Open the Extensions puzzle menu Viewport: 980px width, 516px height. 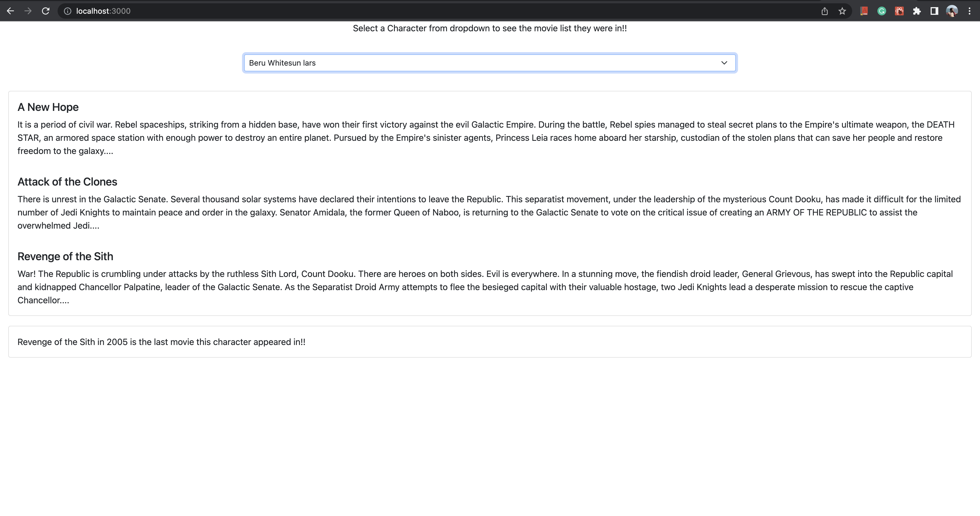917,11
